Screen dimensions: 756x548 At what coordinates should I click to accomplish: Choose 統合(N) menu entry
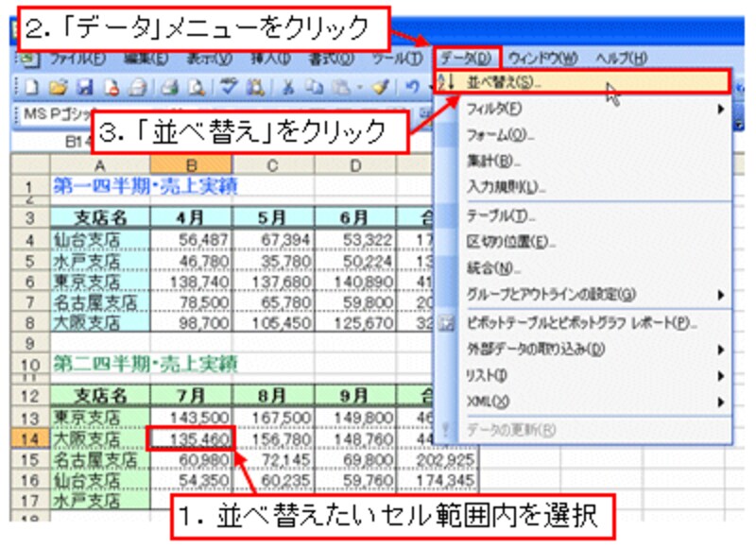pyautogui.click(x=583, y=268)
